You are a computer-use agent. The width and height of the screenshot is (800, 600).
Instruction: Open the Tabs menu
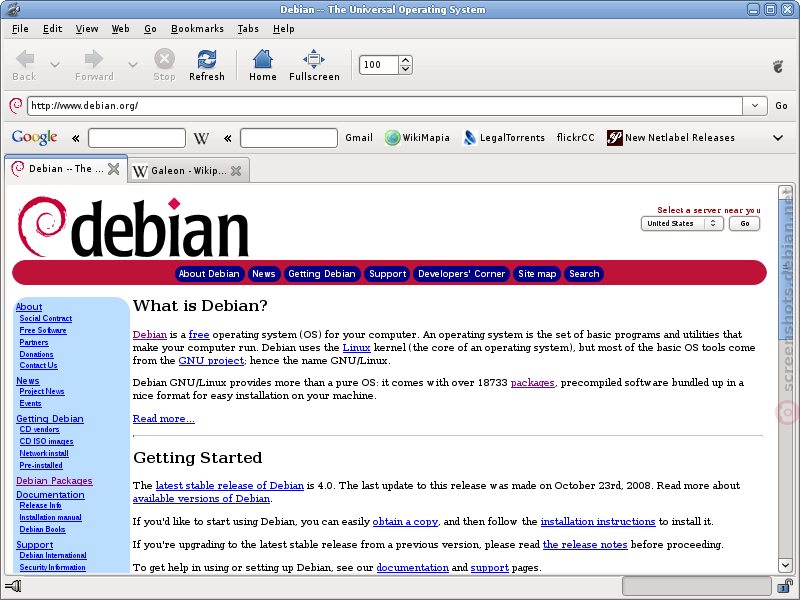[248, 29]
